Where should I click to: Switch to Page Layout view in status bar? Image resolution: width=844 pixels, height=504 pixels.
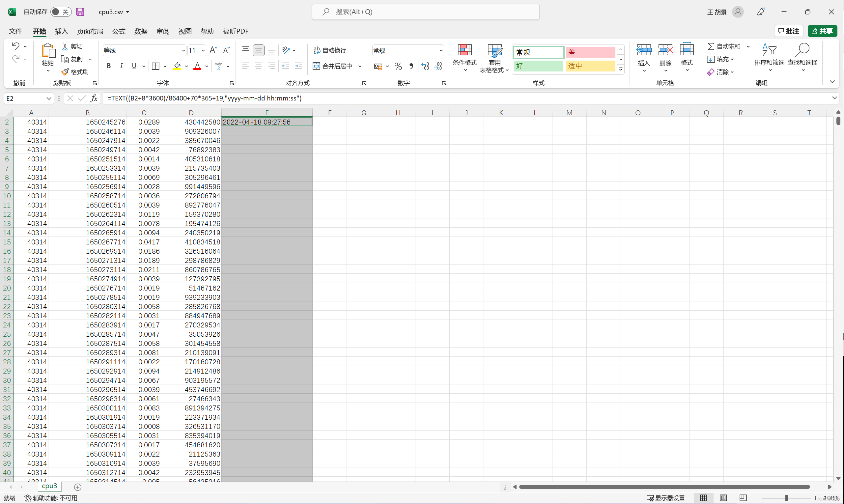[x=723, y=498]
